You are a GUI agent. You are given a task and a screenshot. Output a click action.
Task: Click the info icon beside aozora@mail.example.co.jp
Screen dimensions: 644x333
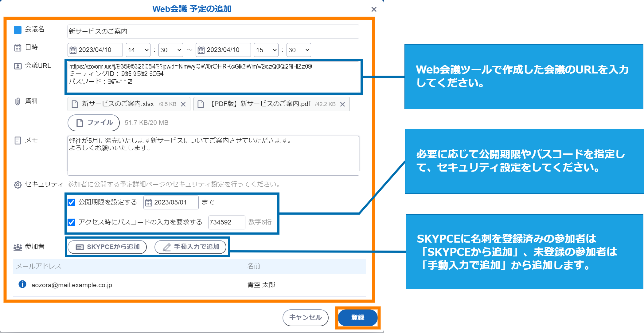tap(22, 284)
